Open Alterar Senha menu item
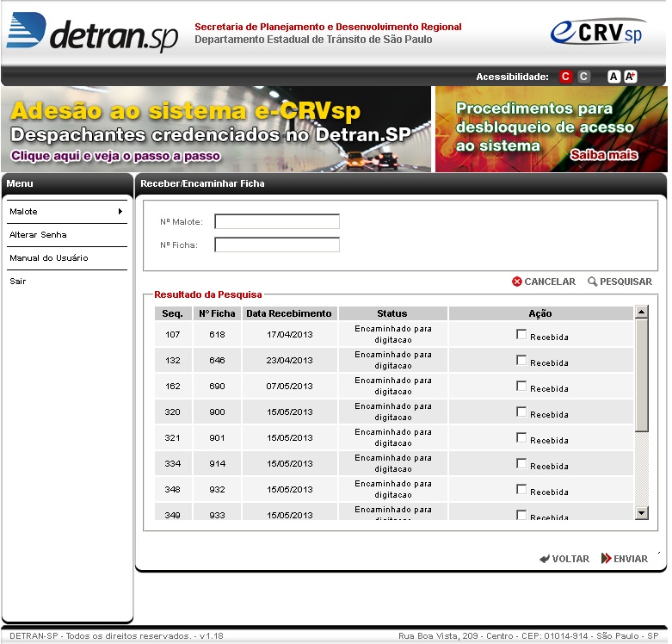The height and width of the screenshot is (644, 672). coord(67,234)
